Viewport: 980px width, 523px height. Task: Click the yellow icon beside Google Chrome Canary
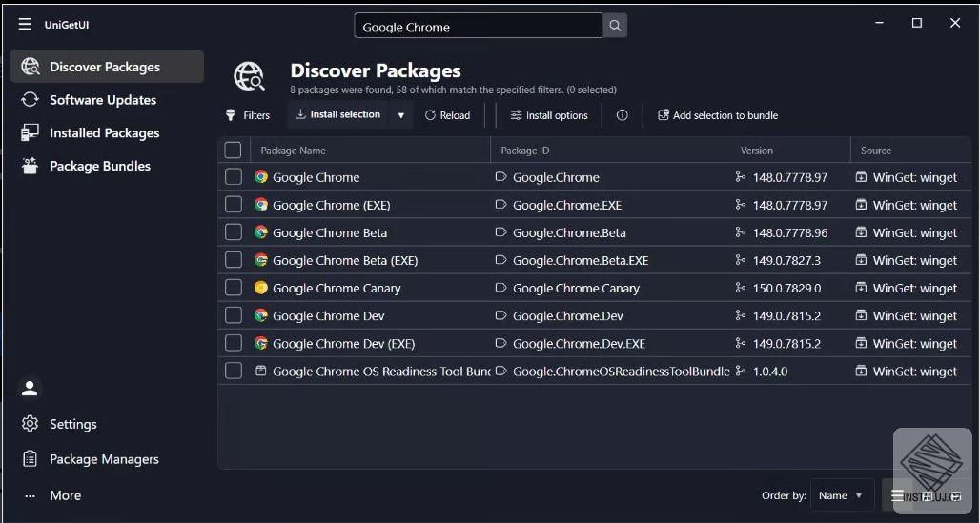tap(261, 288)
